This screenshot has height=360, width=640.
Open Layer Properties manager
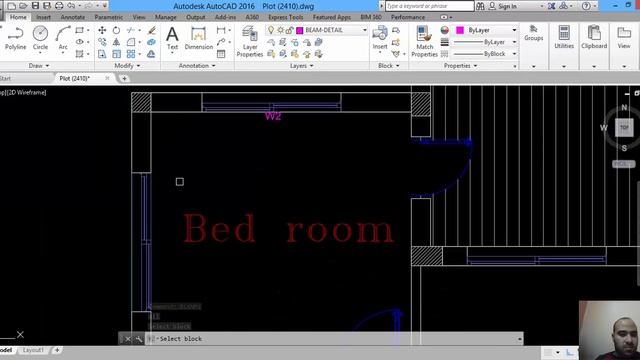point(250,42)
